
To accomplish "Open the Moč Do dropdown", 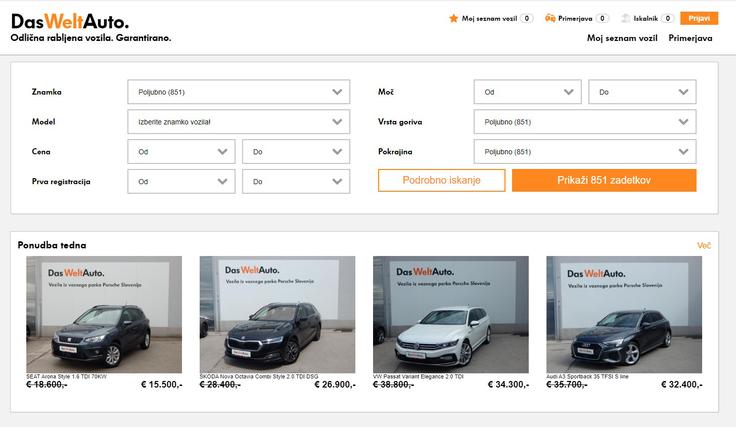I will (642, 92).
